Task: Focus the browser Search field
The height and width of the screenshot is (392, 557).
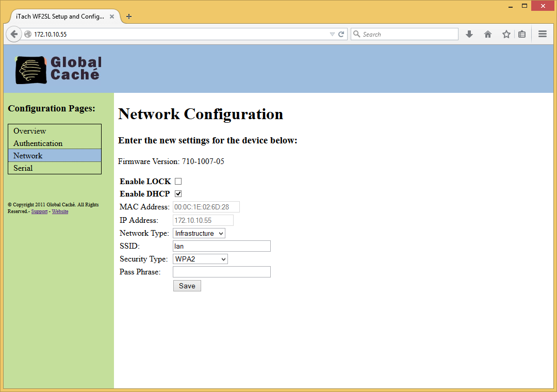Action: 404,34
